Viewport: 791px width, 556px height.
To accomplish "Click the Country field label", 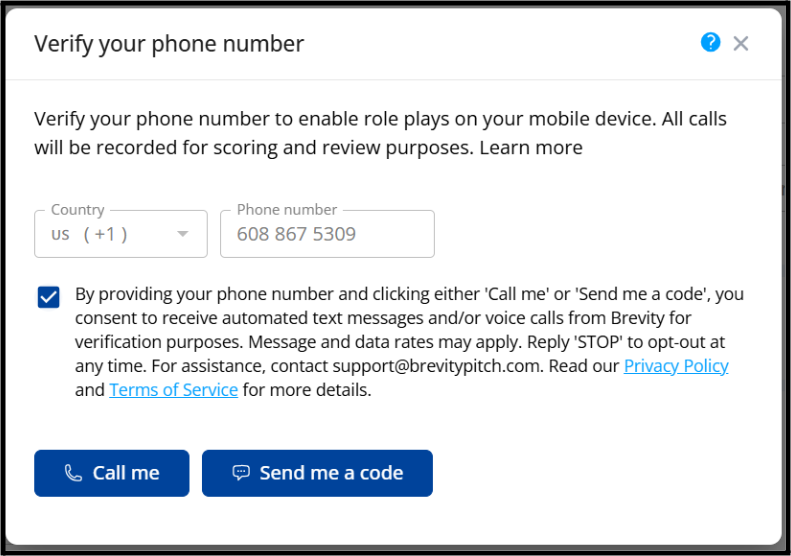I will tap(78, 210).
